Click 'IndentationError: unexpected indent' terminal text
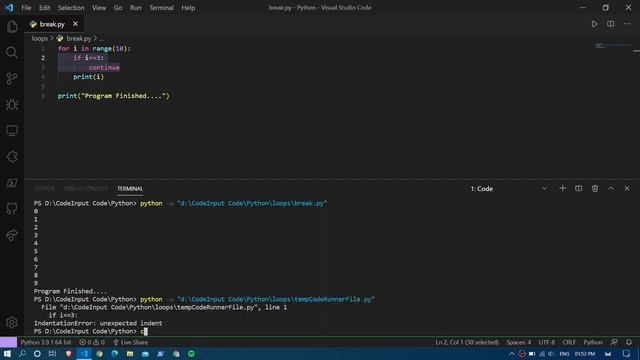The width and height of the screenshot is (640, 360). 98,323
